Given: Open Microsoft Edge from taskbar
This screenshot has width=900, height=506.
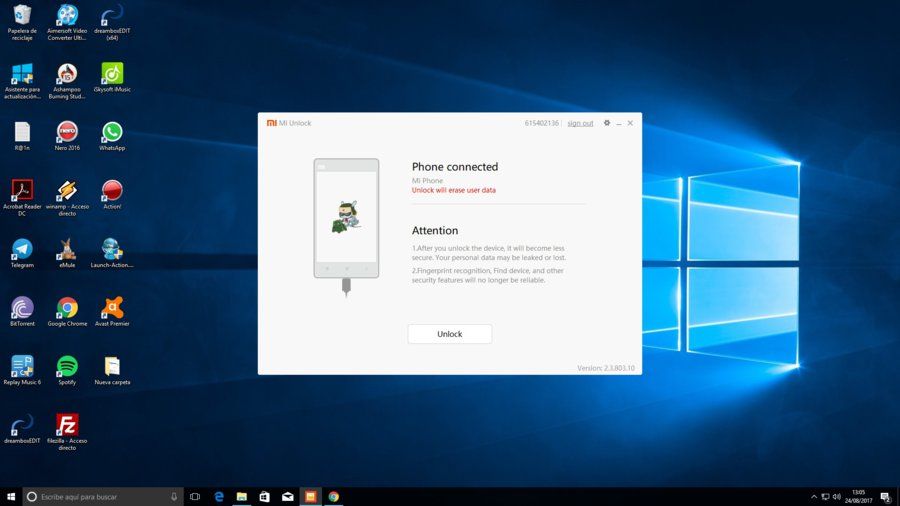Looking at the screenshot, I should tap(219, 497).
